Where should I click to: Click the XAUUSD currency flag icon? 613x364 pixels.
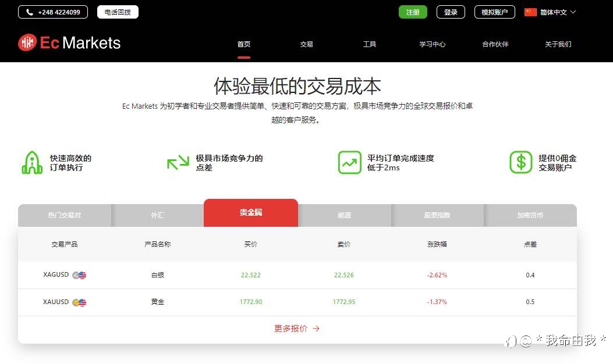(79, 302)
